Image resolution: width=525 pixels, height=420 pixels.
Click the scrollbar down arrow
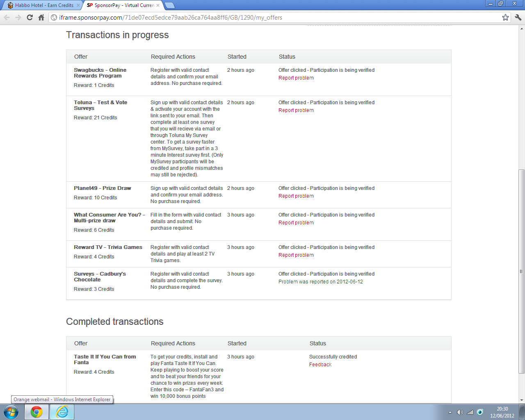coord(522,400)
